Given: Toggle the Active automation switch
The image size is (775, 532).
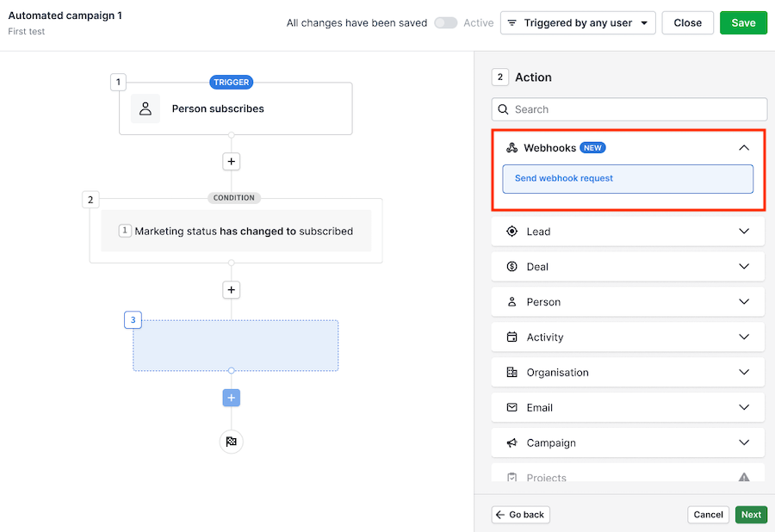Looking at the screenshot, I should (445, 22).
